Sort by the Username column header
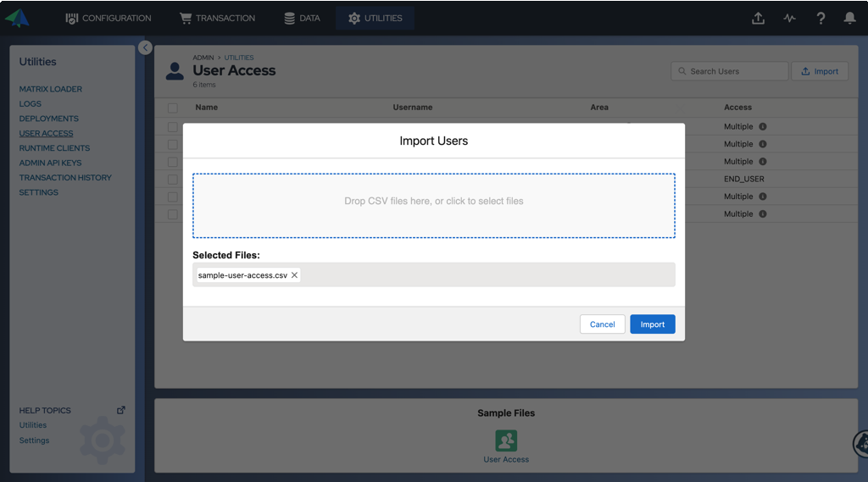The width and height of the screenshot is (868, 482). [413, 108]
